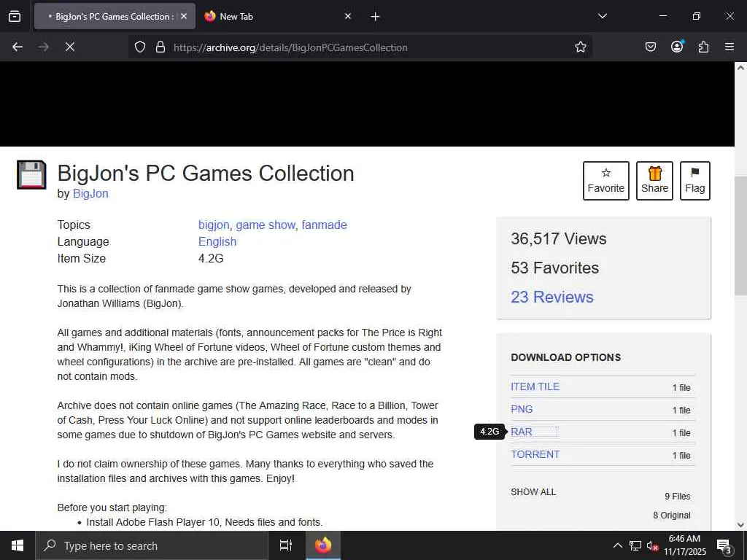This screenshot has width=747, height=560.
Task: Stop loading the page
Action: (69, 47)
